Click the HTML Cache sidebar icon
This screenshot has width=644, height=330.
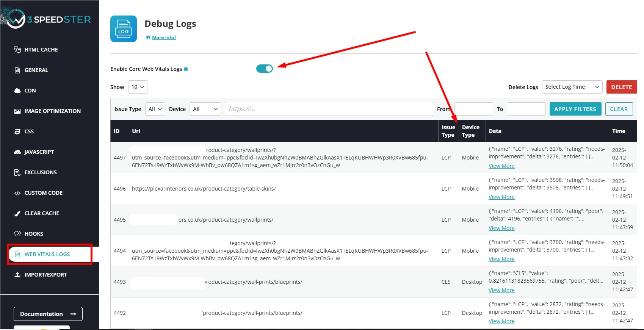coord(17,49)
